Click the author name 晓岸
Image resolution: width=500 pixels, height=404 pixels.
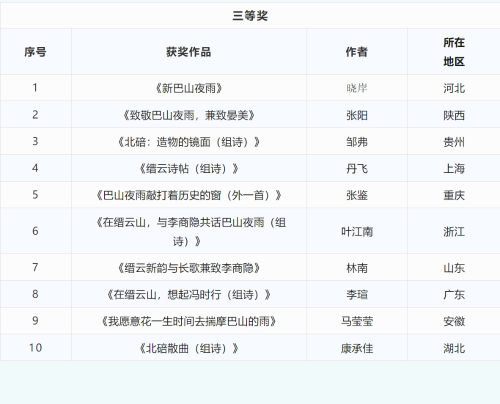click(357, 88)
